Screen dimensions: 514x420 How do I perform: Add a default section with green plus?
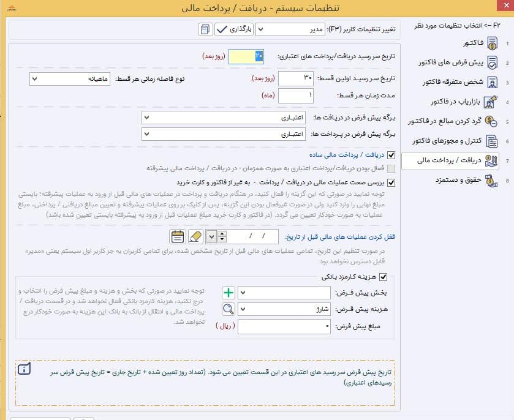[x=228, y=293]
